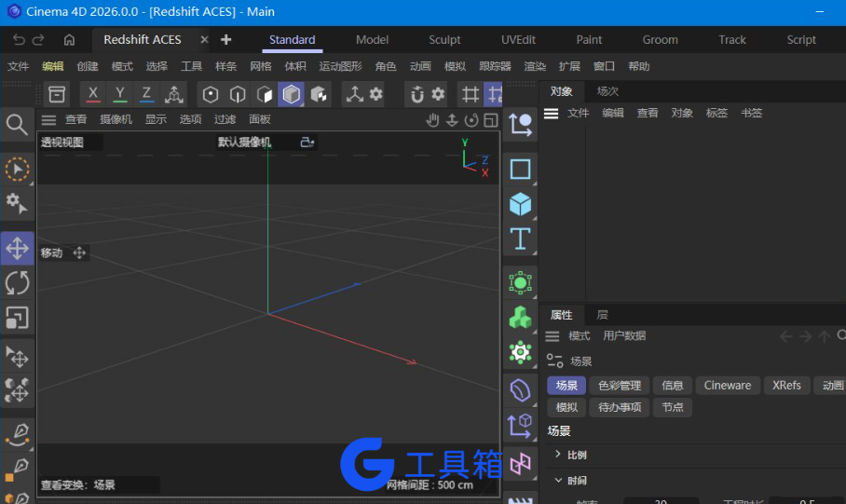Click the viewport pan hand icon
Image resolution: width=846 pixels, height=504 pixels.
click(x=432, y=120)
